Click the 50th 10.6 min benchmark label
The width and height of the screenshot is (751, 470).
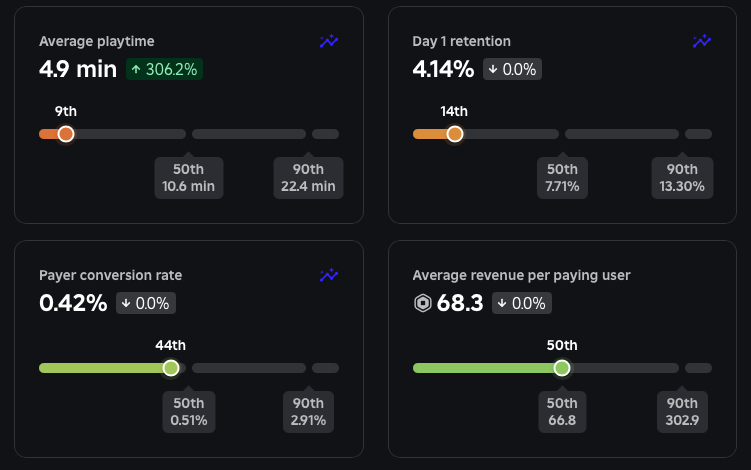click(x=189, y=177)
